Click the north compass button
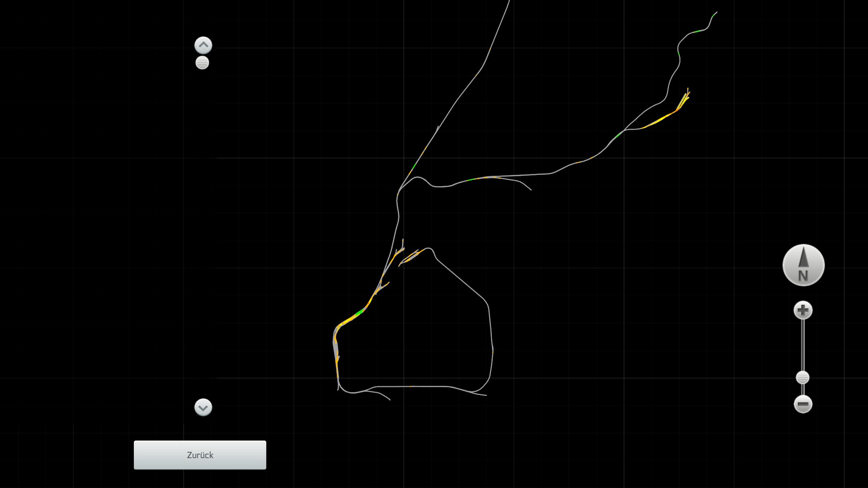The height and width of the screenshot is (488, 868). tap(803, 265)
